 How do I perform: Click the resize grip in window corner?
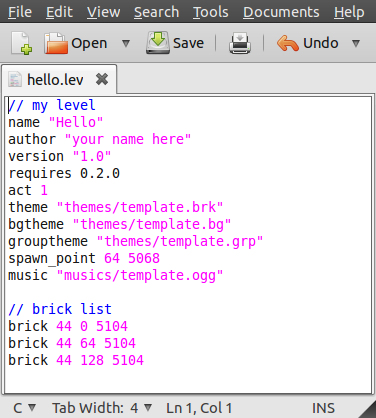[x=368, y=410]
